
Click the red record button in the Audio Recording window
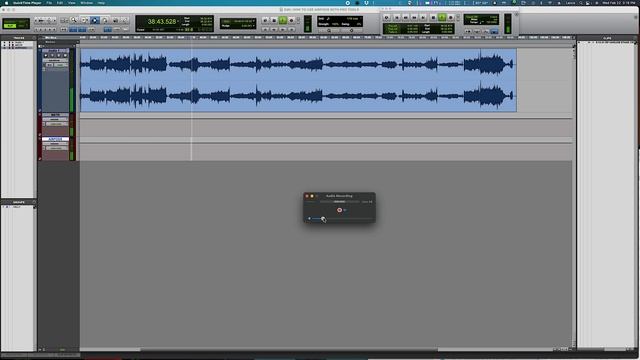pyautogui.click(x=339, y=210)
